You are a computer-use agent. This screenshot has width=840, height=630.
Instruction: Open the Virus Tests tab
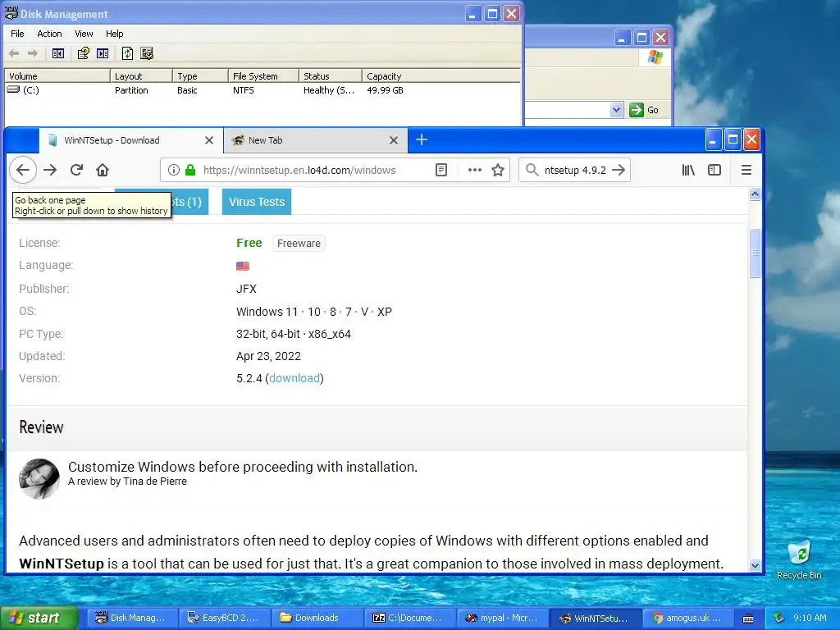(257, 202)
